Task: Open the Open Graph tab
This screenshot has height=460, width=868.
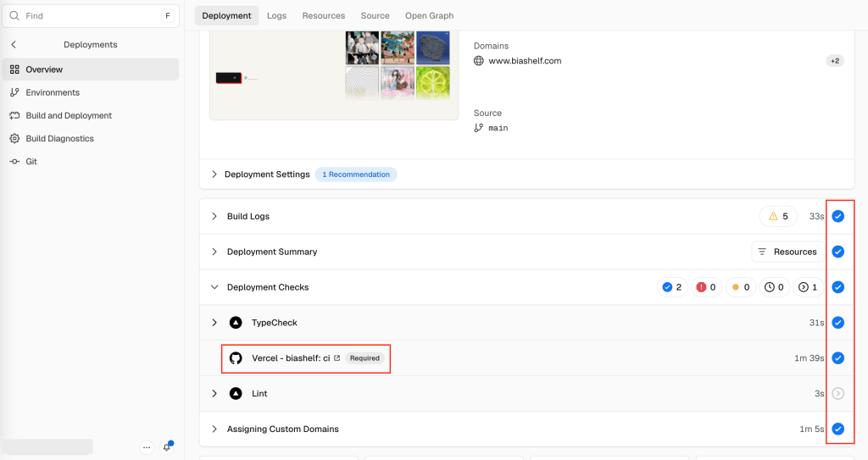Action: click(x=429, y=15)
